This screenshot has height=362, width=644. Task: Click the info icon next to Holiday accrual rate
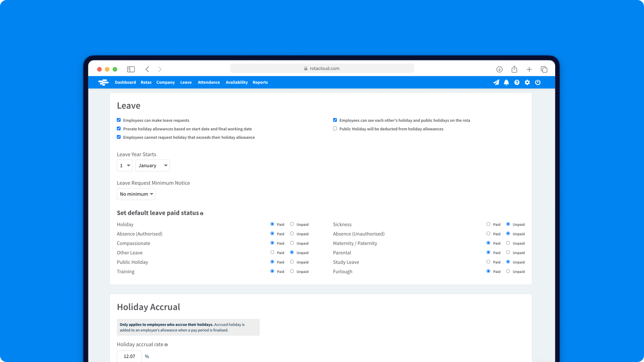[166, 345]
